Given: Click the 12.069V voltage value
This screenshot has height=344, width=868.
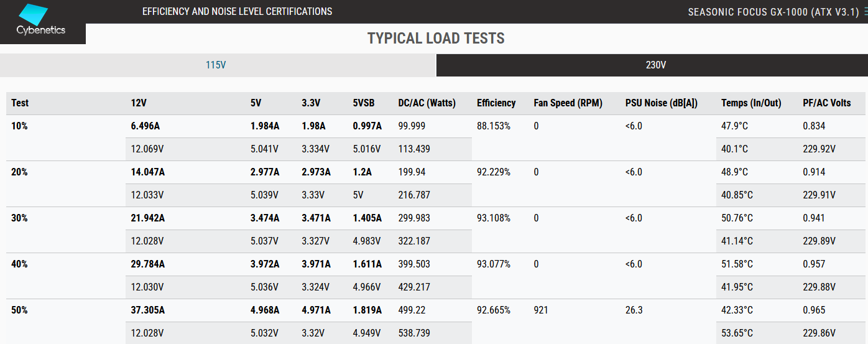Looking at the screenshot, I should (x=147, y=149).
